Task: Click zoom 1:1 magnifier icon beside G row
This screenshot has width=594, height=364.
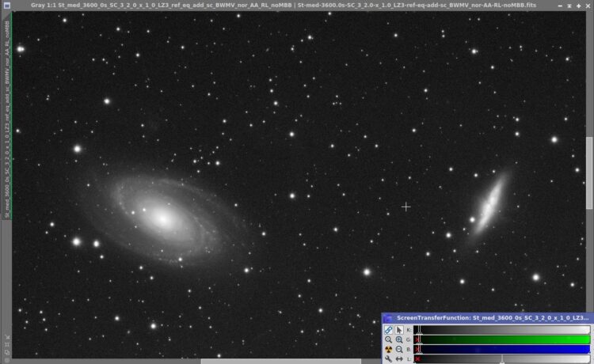Action: tap(388, 339)
